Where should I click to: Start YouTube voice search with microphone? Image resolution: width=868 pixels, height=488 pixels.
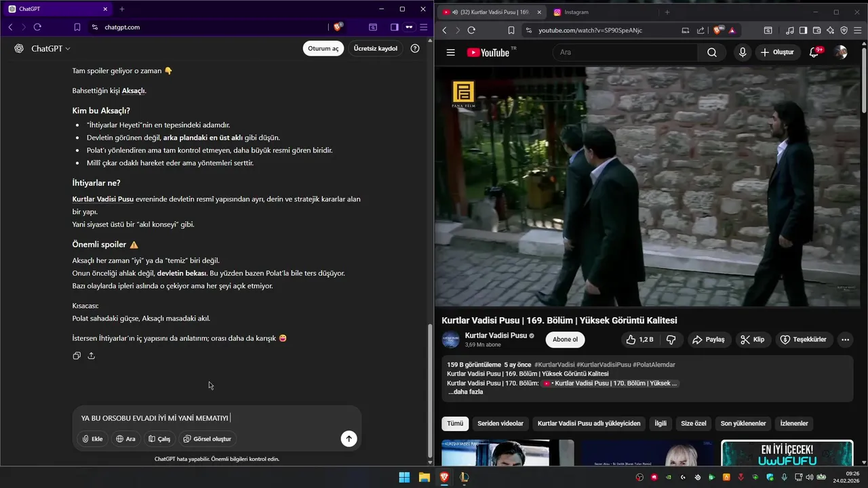click(743, 52)
